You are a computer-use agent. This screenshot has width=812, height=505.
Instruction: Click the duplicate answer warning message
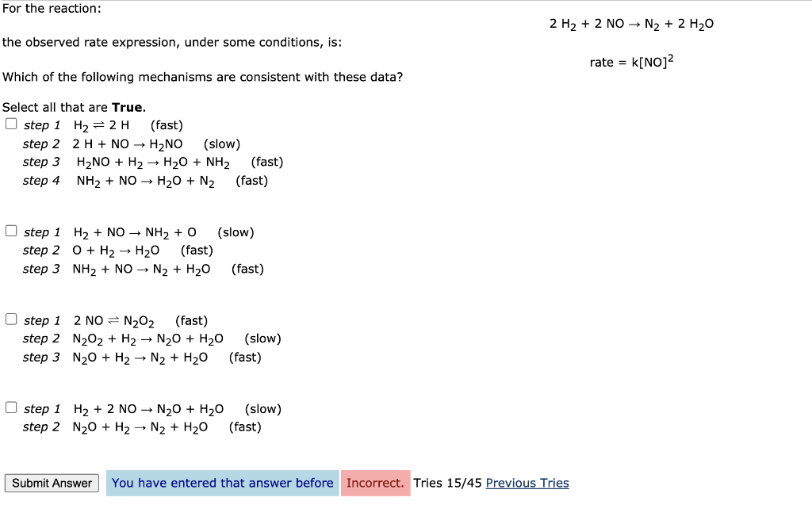pos(221,483)
